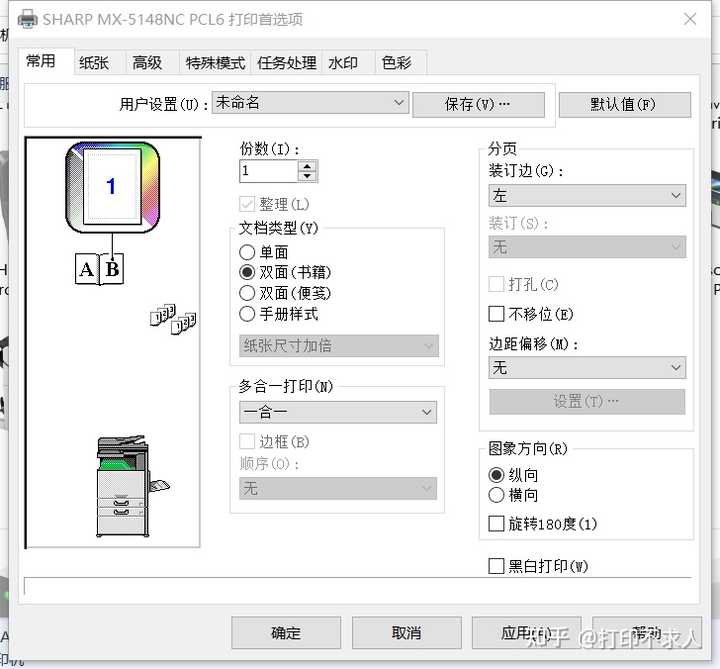
Task: Select 横向 orientation radio button
Action: 496,495
